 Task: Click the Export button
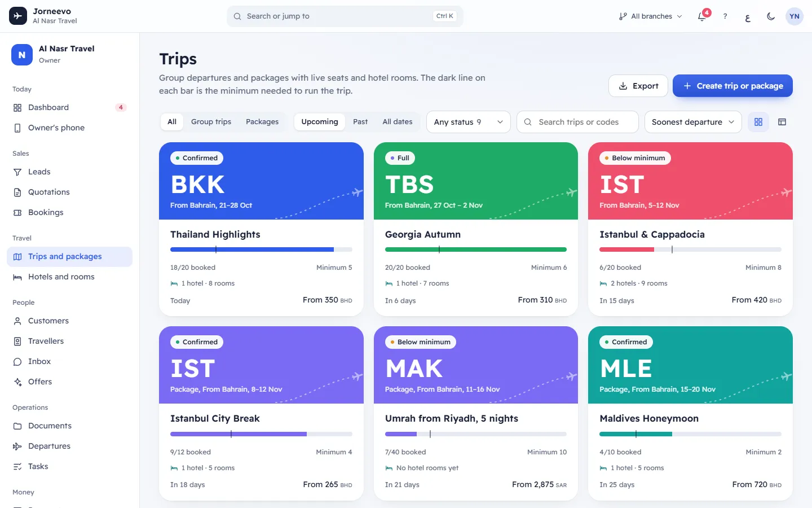click(638, 86)
